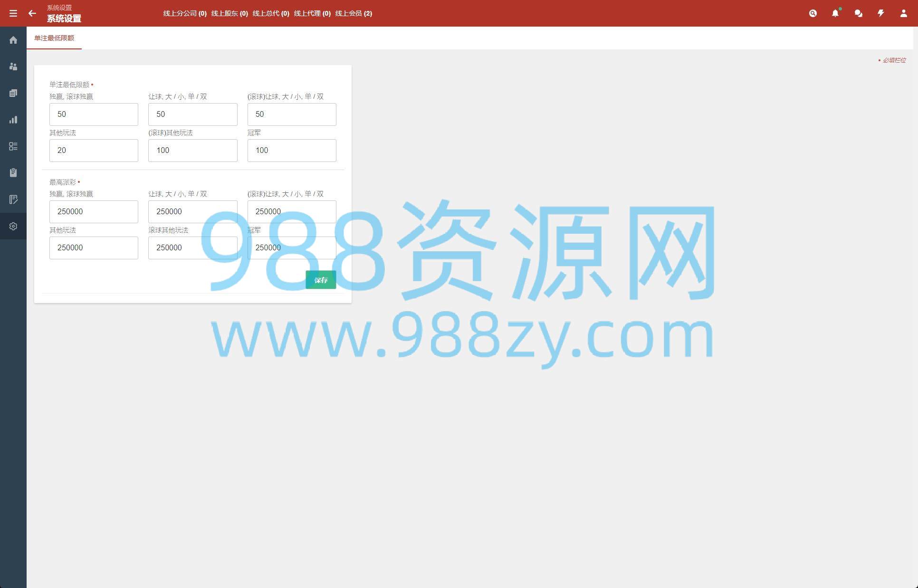Focus the 其他玩法 minimum field showing 20
Image resolution: width=918 pixels, height=588 pixels.
[94, 151]
